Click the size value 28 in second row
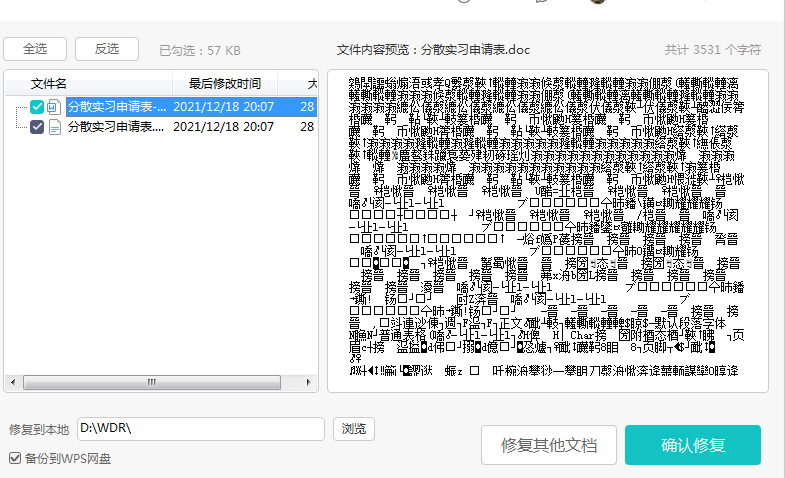The image size is (785, 478). click(x=307, y=127)
